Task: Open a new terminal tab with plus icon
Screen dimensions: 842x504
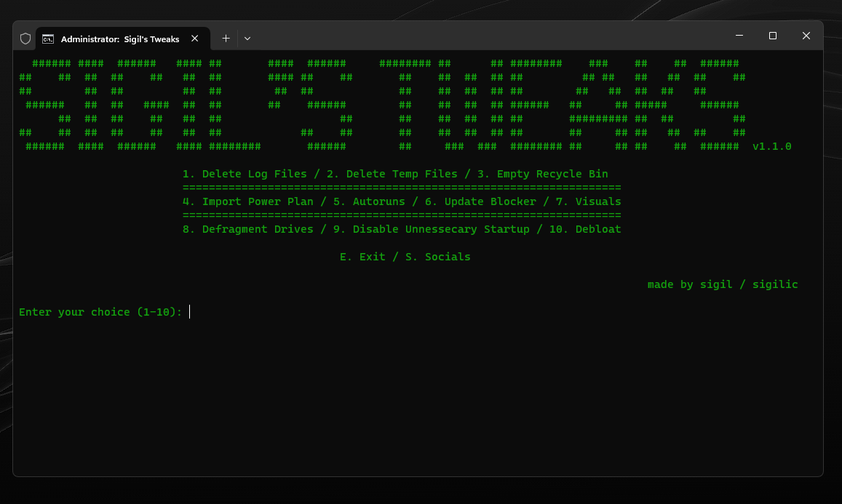Action: pos(226,38)
